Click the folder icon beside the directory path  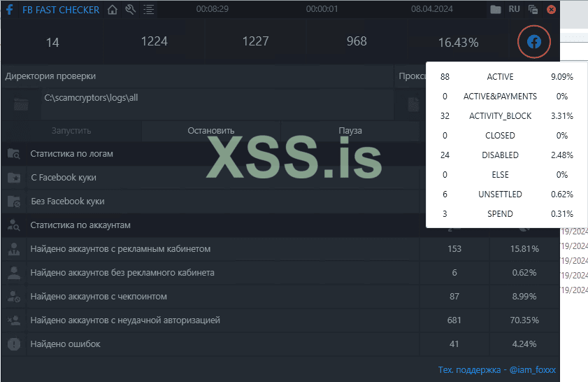point(21,104)
